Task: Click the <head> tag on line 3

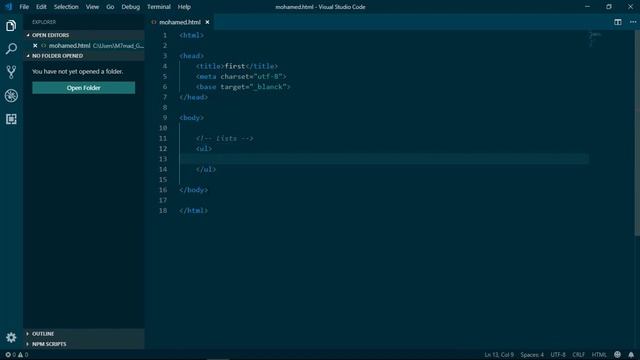Action: pyautogui.click(x=191, y=56)
